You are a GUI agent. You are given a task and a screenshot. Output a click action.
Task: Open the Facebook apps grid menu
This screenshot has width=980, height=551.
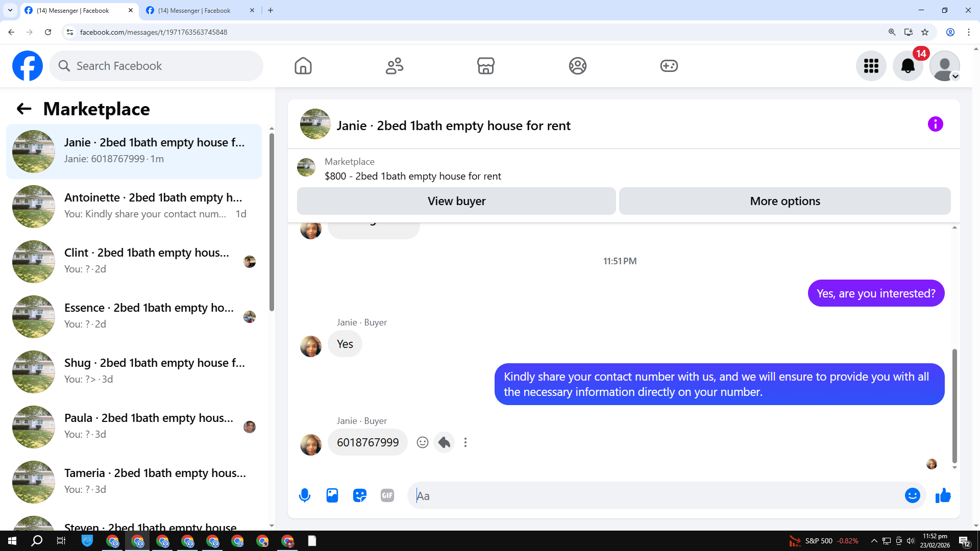pos(871,66)
